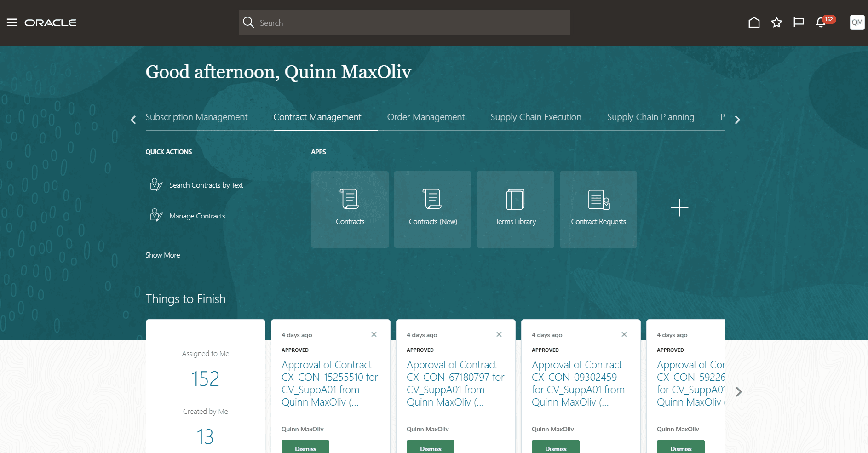Open Search Contracts by Text link
The height and width of the screenshot is (453, 868).
[x=206, y=185]
